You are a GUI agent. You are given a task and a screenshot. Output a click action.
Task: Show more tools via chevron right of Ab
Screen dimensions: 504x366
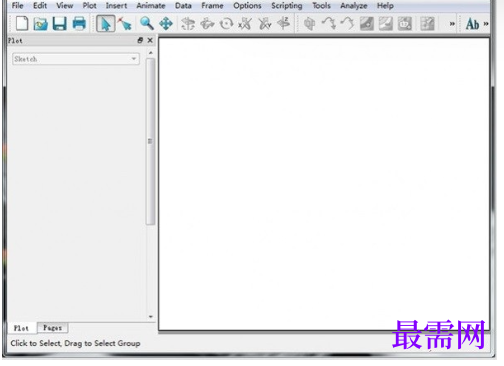(x=486, y=24)
